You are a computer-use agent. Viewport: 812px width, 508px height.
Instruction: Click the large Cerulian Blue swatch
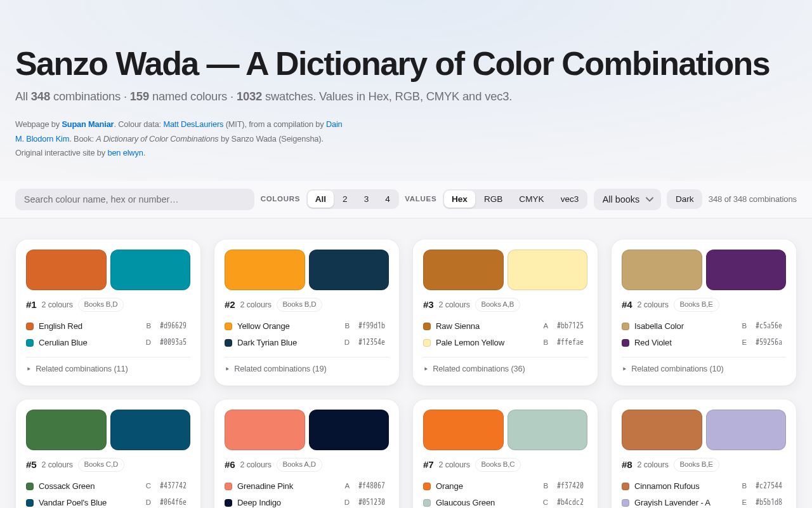point(150,270)
